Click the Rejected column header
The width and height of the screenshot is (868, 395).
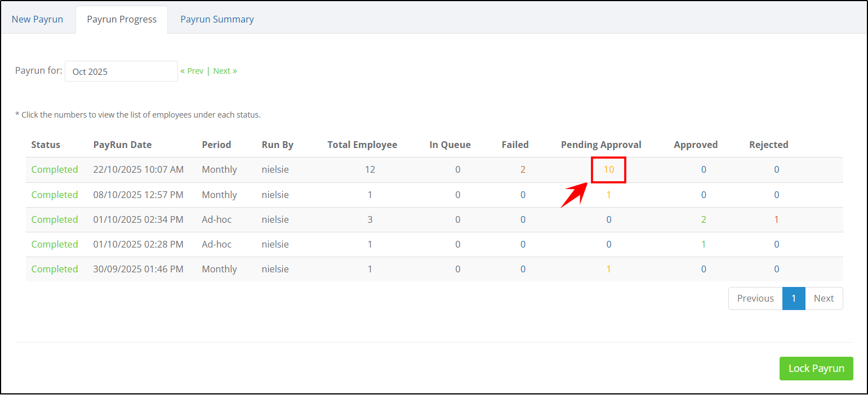point(769,145)
